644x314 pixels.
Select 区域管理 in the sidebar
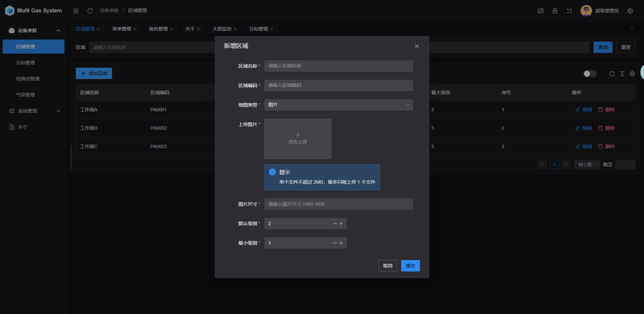tap(34, 47)
